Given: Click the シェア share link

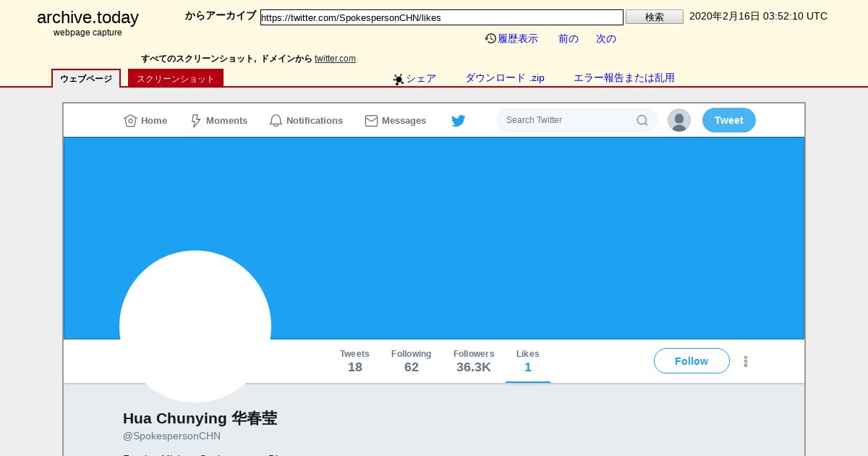Looking at the screenshot, I should 421,78.
